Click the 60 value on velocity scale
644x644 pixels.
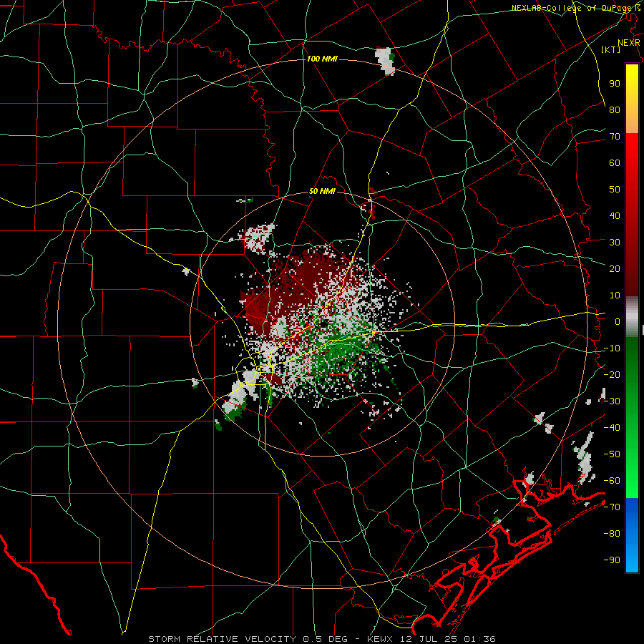tap(615, 163)
